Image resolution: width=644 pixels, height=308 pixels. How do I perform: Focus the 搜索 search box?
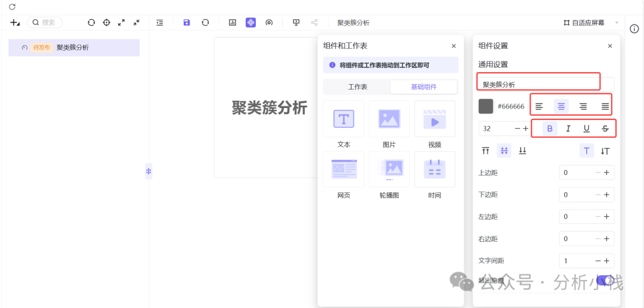coord(45,23)
